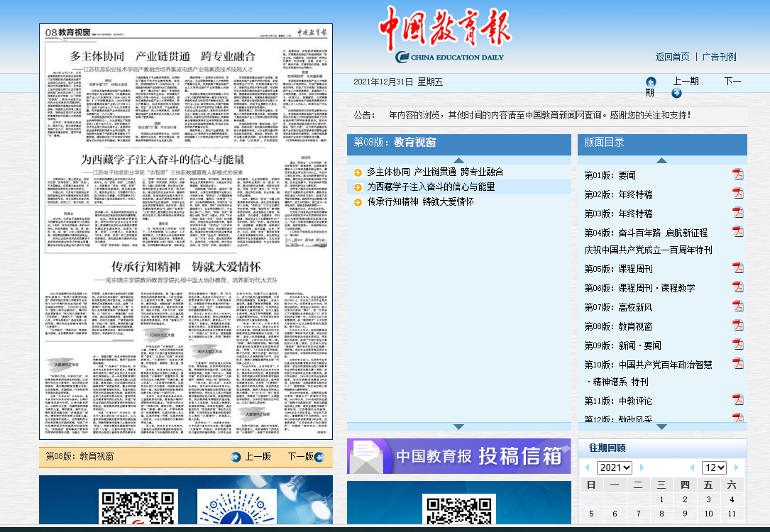Open 第04版：奋斗百年路 启航新征程
770x532 pixels.
click(x=646, y=233)
